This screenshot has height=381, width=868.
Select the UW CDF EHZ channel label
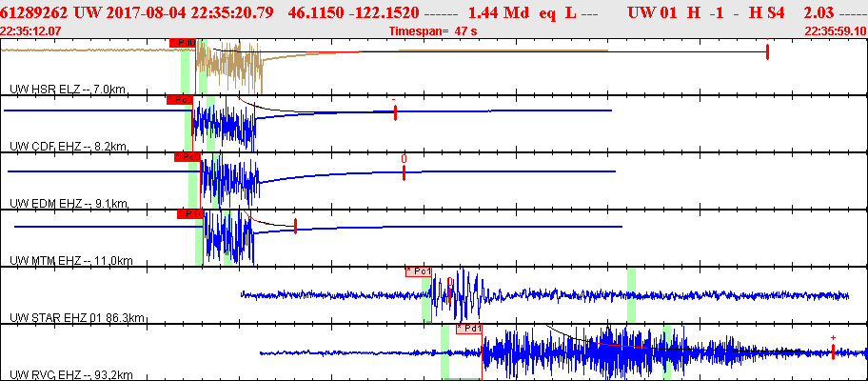click(67, 146)
